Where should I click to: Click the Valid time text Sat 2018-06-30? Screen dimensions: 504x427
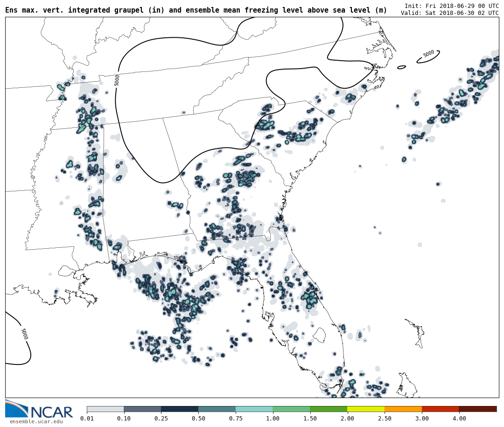click(x=449, y=13)
